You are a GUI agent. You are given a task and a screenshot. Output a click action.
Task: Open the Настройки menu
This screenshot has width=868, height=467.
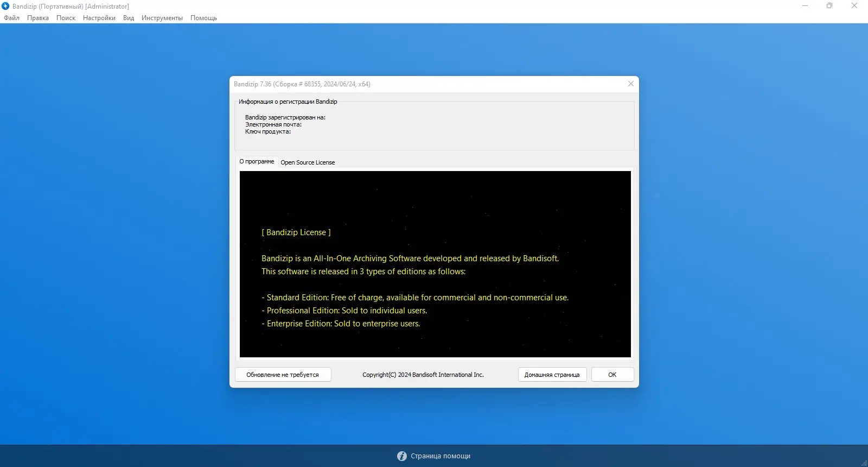[x=99, y=18]
